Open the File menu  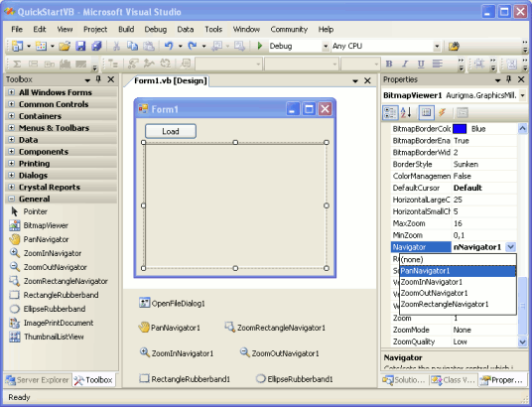[x=17, y=29]
